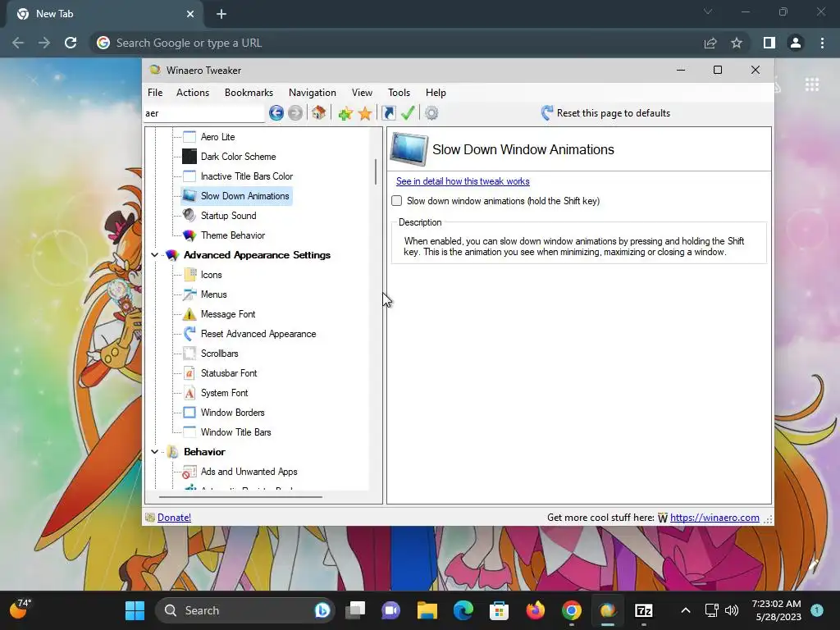Click the Ads and Unwanted Apps icon
Viewport: 840px width, 630px height.
(x=189, y=472)
